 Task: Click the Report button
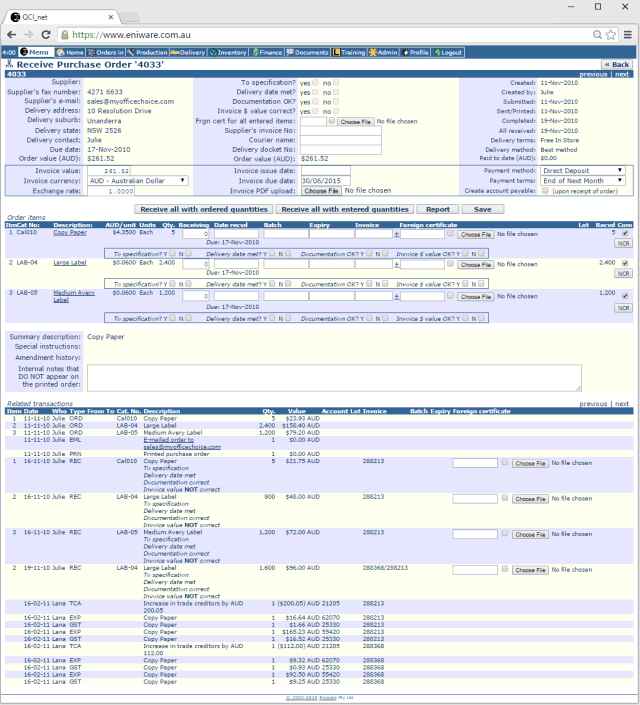pos(438,209)
